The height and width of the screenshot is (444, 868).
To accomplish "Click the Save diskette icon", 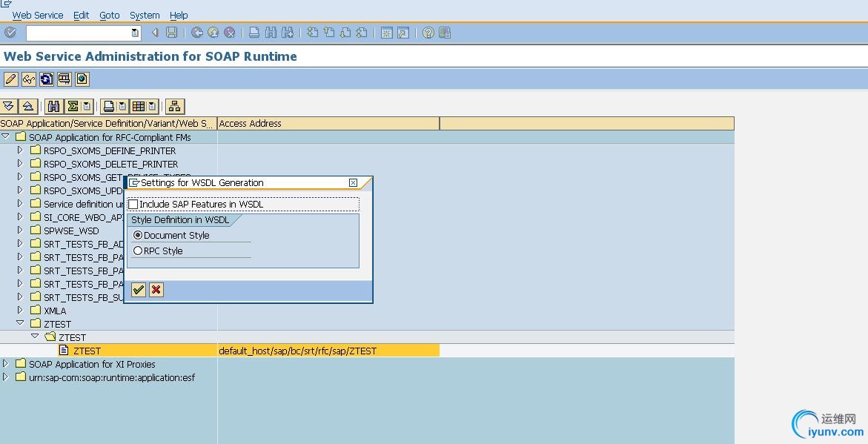I will coord(172,33).
